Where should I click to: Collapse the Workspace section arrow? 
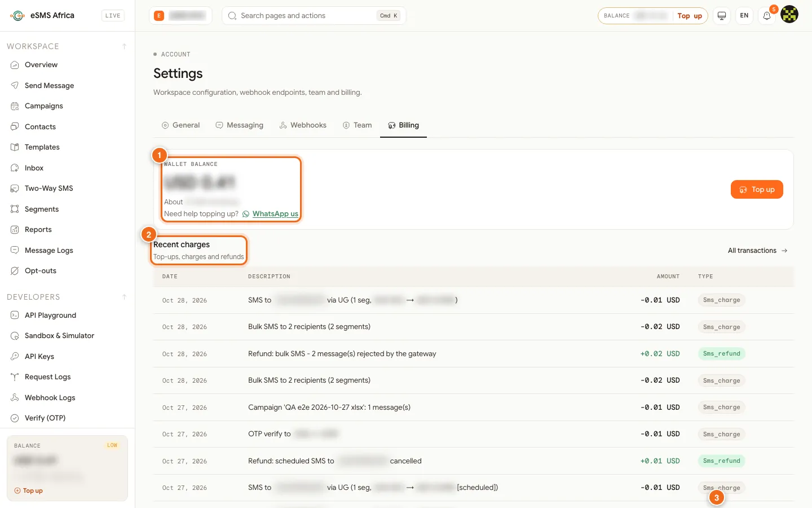coord(124,46)
